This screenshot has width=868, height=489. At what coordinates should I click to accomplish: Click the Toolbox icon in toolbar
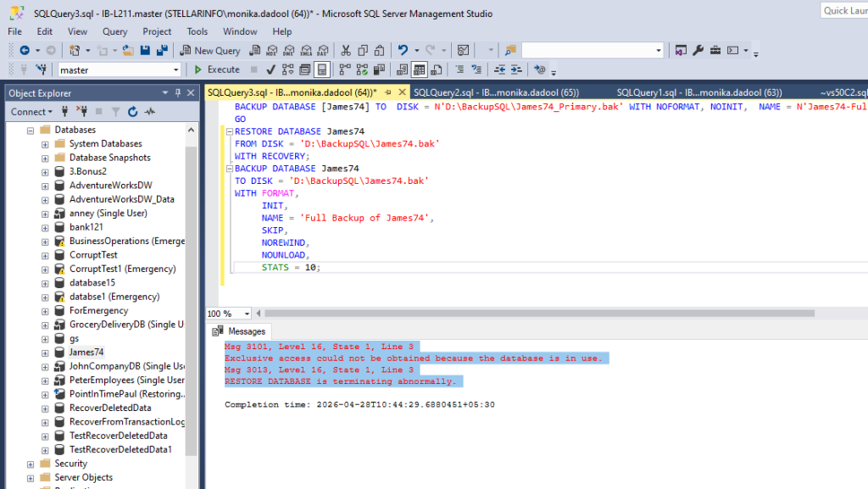(715, 50)
